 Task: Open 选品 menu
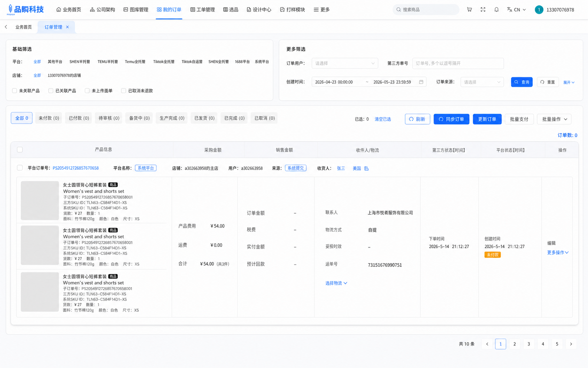231,10
